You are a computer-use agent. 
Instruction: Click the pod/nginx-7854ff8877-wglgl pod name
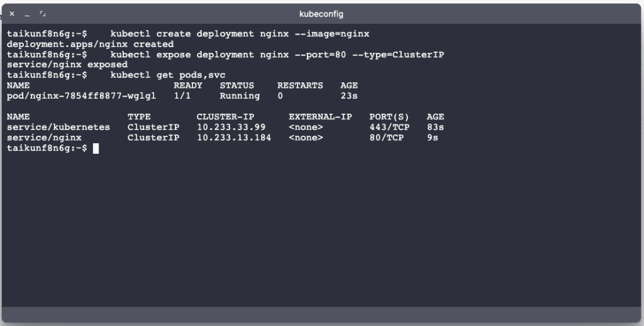pos(81,96)
